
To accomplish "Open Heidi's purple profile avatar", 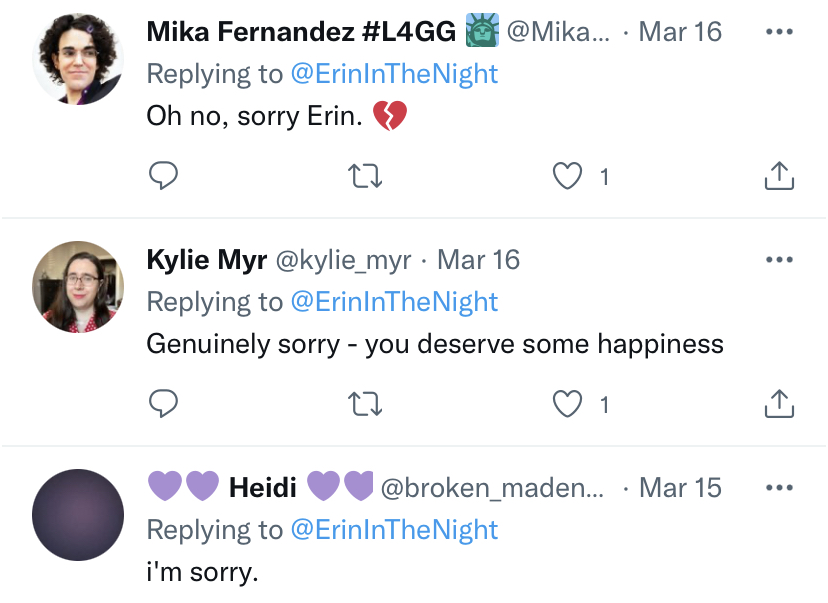I will click(x=78, y=514).
